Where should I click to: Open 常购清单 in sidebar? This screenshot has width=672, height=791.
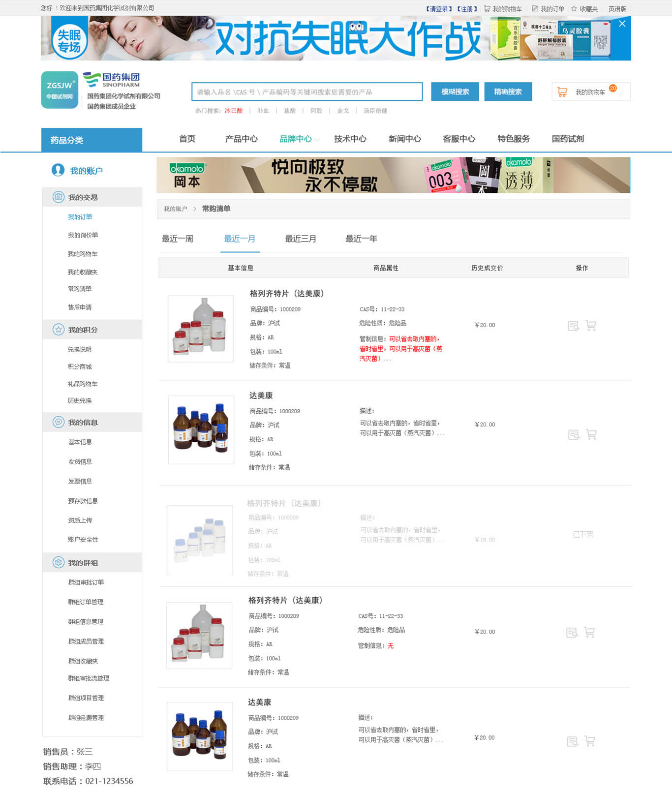(x=80, y=289)
